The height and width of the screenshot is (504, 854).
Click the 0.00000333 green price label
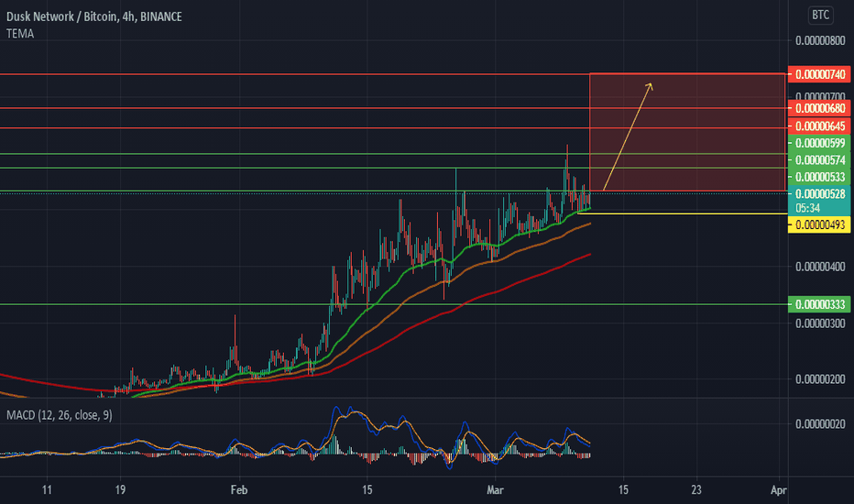tap(819, 304)
